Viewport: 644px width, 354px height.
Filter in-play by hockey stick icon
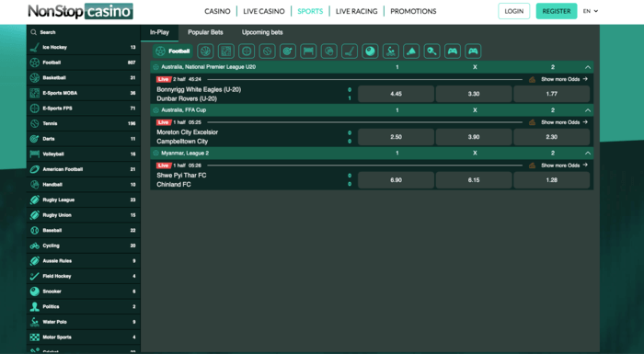[x=350, y=51]
